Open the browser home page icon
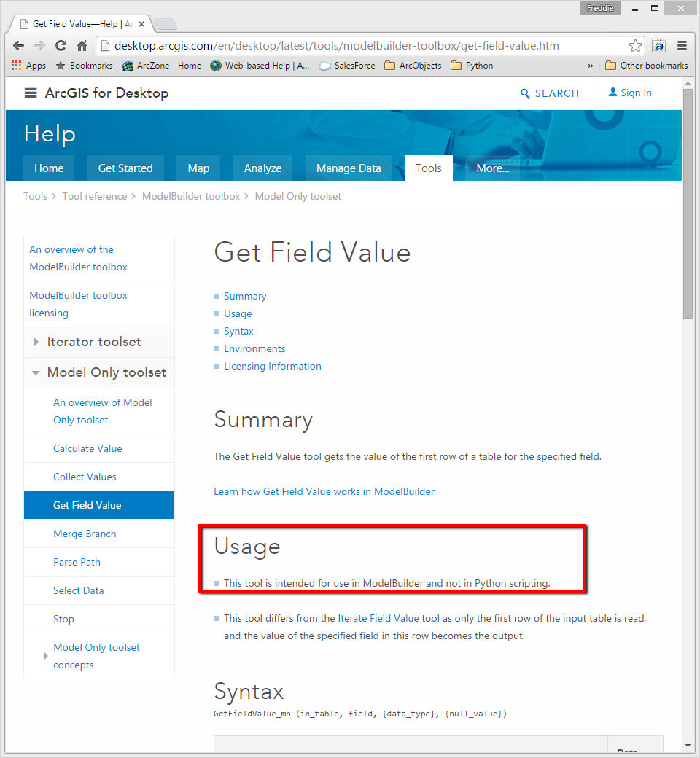The image size is (700, 758). tap(82, 46)
